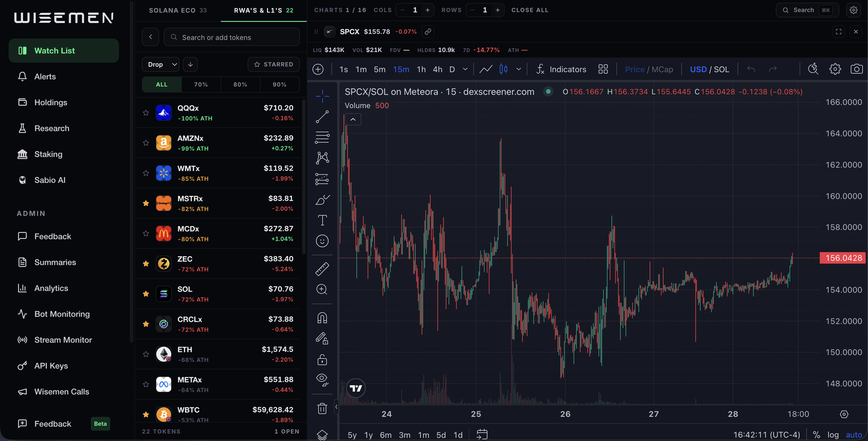Image resolution: width=868 pixels, height=441 pixels.
Task: Open Holdings in sidebar
Action: [x=64, y=102]
